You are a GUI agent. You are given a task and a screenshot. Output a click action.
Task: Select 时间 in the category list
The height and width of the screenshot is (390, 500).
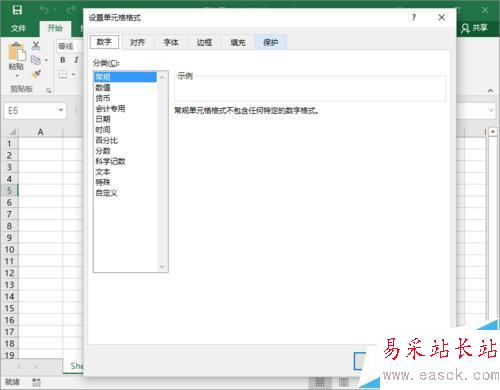pos(125,130)
